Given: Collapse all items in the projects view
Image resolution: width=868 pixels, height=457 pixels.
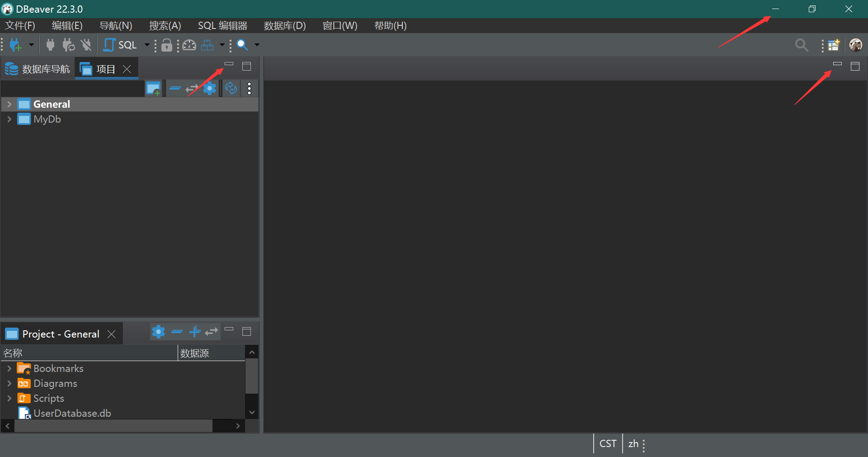Looking at the screenshot, I should coord(175,88).
